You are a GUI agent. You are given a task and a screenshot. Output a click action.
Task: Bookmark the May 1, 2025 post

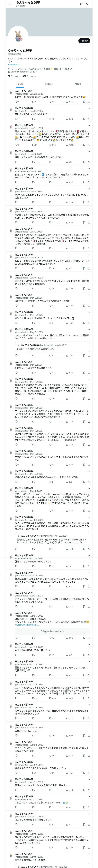(x=84, y=511)
